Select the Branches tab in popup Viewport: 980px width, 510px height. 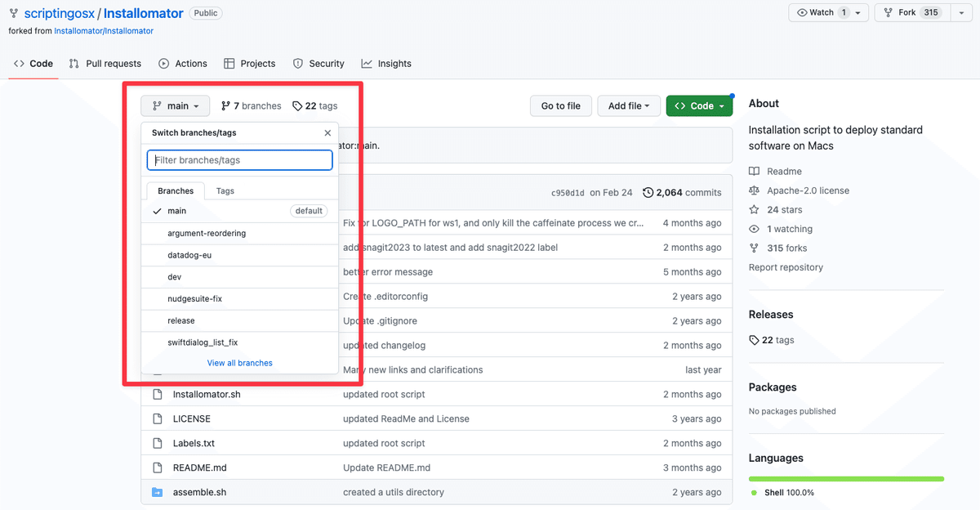(x=176, y=190)
